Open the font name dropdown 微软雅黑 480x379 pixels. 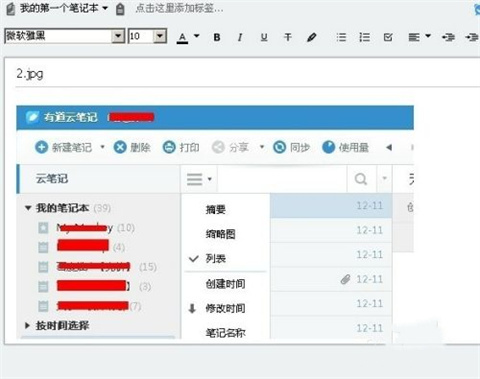click(118, 36)
